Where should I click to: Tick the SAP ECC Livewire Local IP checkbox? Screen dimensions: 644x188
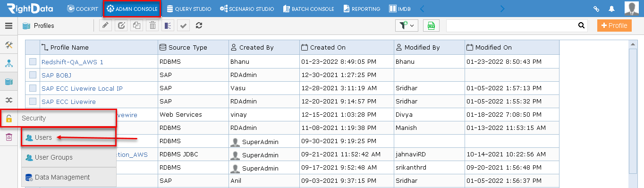[33, 88]
